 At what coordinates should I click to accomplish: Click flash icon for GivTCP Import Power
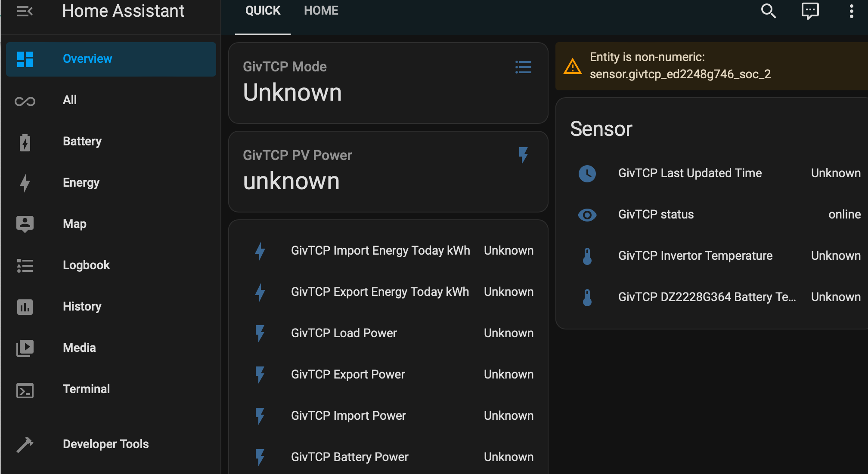260,416
